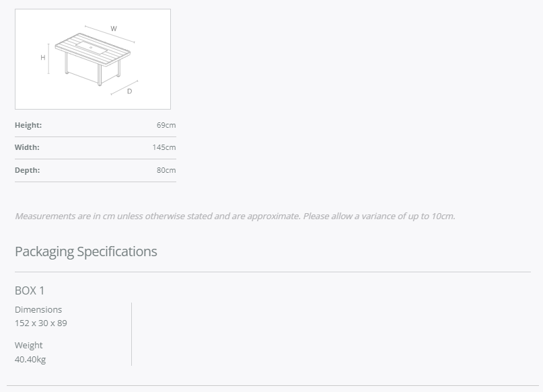Select the Width: row label
The height and width of the screenshot is (392, 543).
click(27, 147)
